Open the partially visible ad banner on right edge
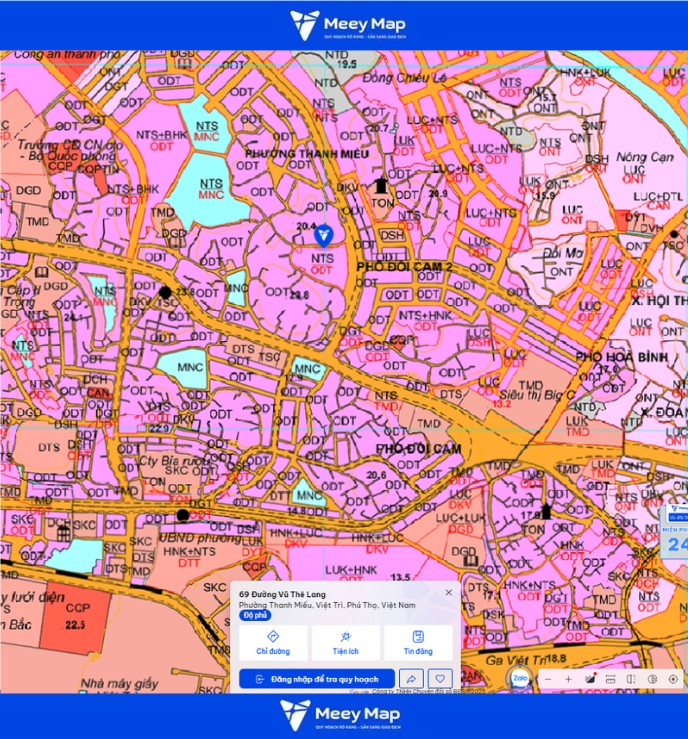The width and height of the screenshot is (688, 739). (x=673, y=532)
